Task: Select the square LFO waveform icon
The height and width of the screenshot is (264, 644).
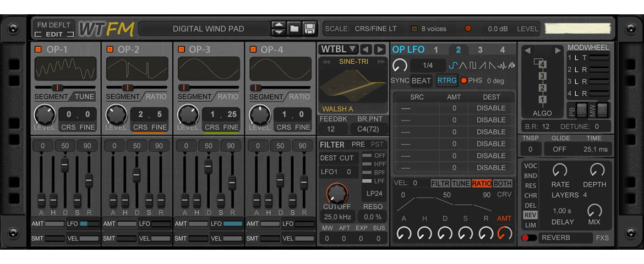Action: pos(472,65)
